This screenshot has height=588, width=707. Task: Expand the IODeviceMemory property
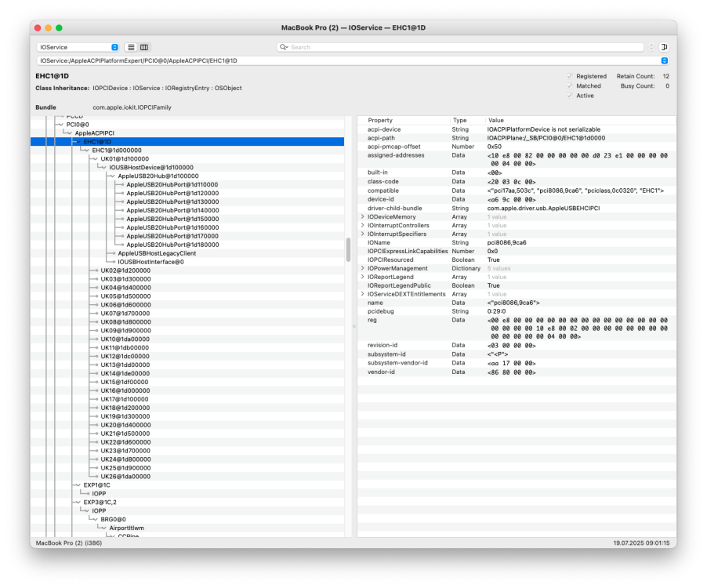click(363, 217)
